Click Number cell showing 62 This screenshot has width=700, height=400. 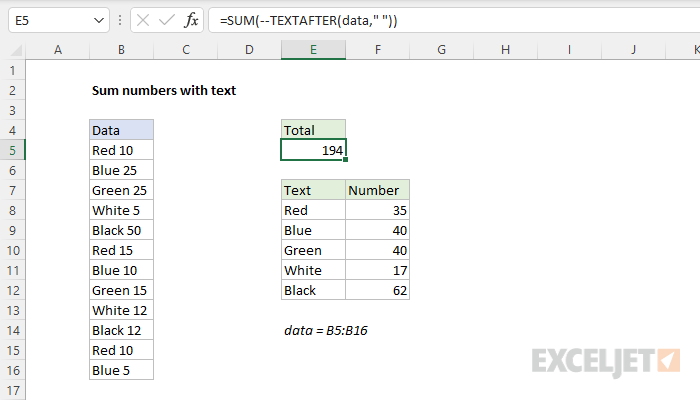(378, 291)
